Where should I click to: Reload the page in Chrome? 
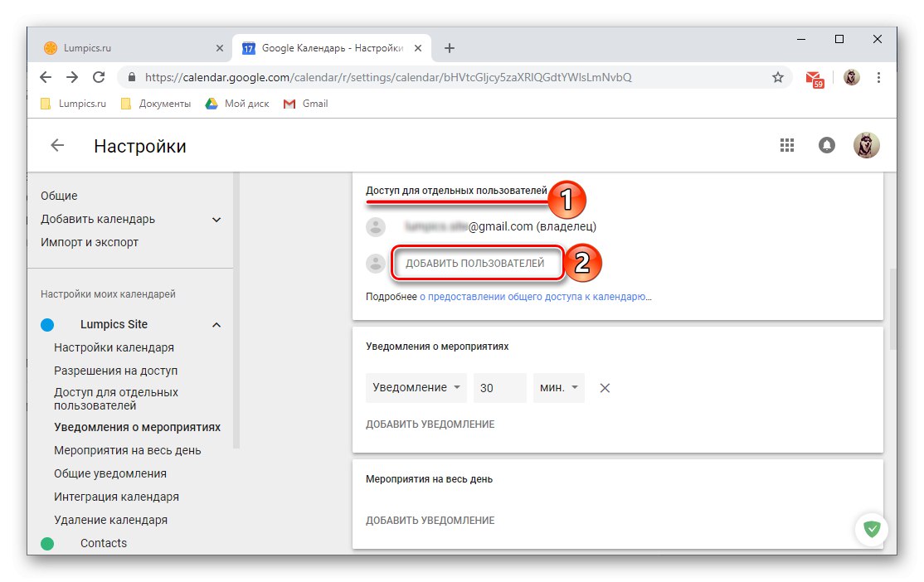tap(99, 75)
